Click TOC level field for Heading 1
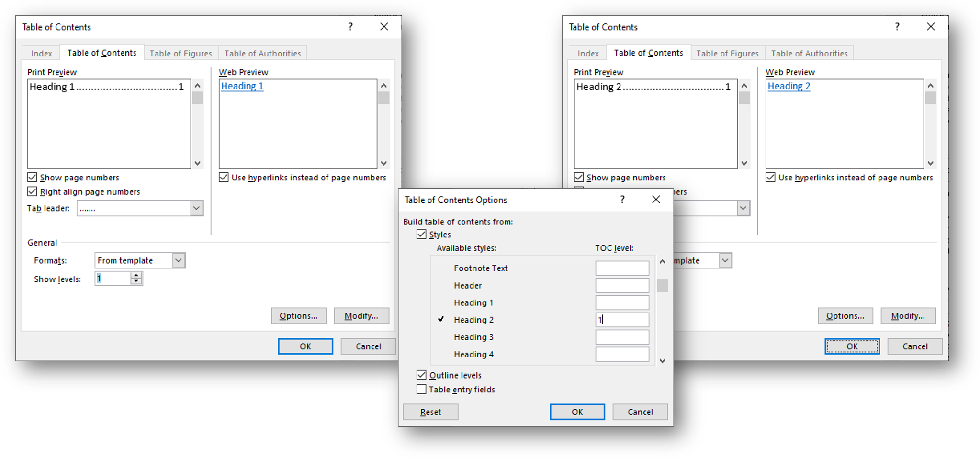Screen dimensions: 980x458 point(622,302)
